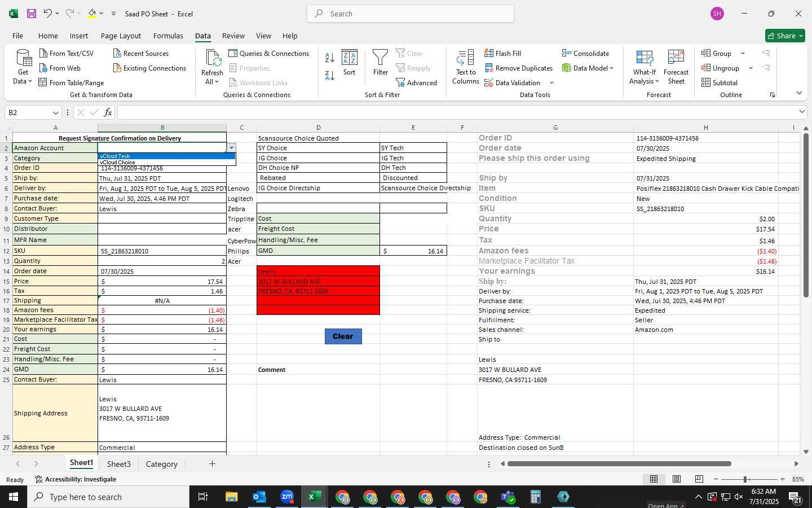Open Zoom app in taskbar
The height and width of the screenshot is (508, 812).
coord(287,497)
